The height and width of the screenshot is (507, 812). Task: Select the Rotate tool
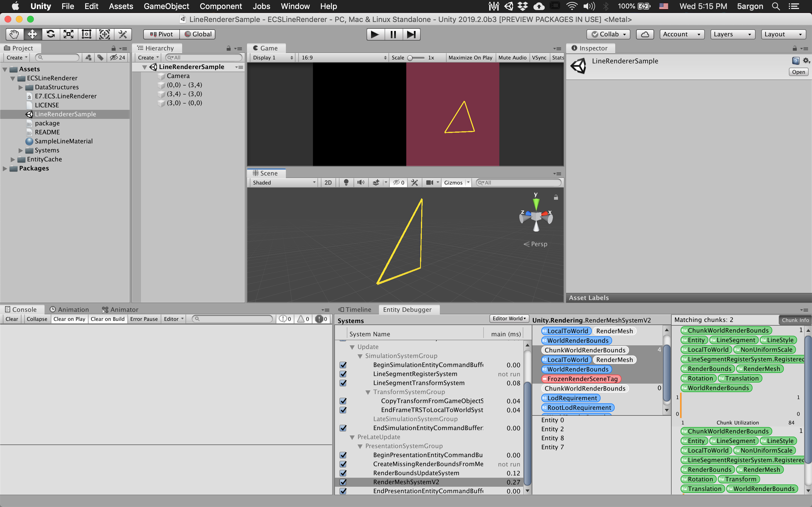coord(51,34)
